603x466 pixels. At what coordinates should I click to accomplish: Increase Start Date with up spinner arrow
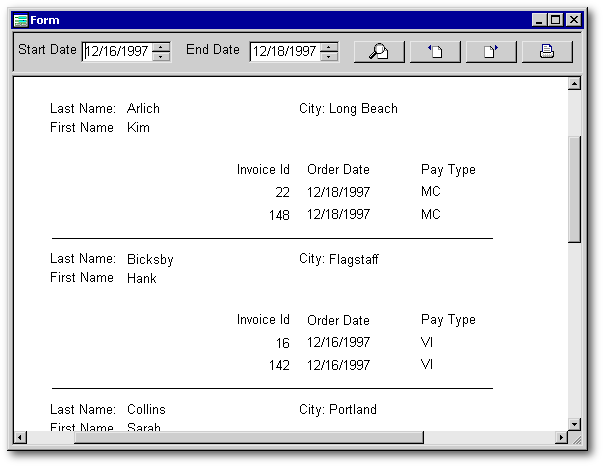coord(161,47)
